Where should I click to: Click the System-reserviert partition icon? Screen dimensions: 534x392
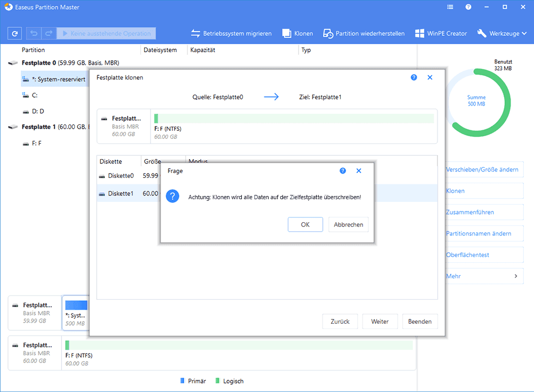[26, 80]
